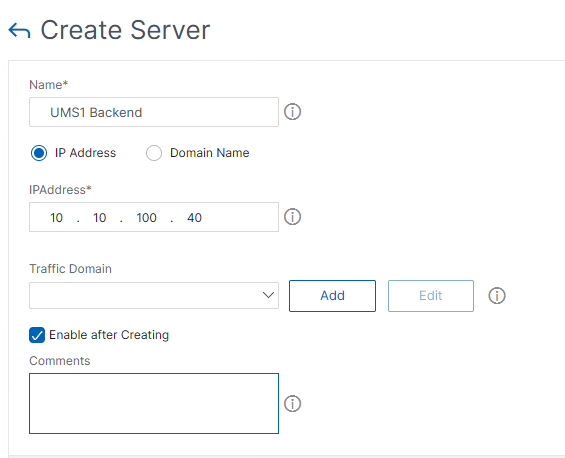Viewport: 565px width, 458px height.
Task: Click the Enable after Creating label
Action: [x=109, y=335]
